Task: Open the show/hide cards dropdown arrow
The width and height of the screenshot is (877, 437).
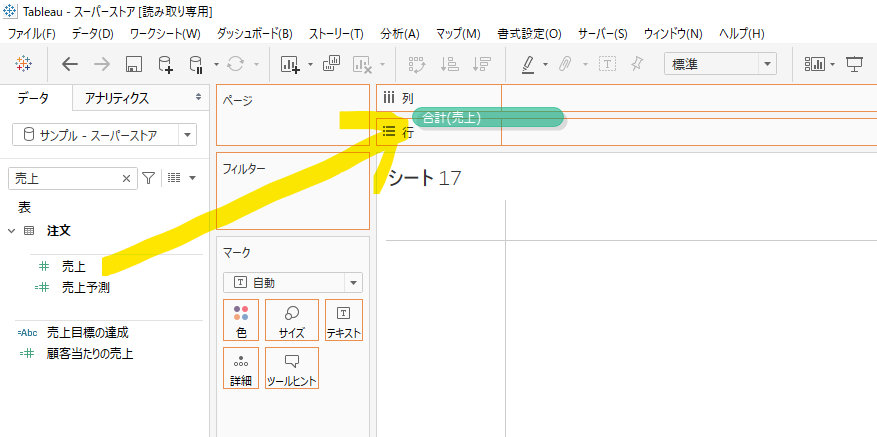Action: click(x=833, y=64)
